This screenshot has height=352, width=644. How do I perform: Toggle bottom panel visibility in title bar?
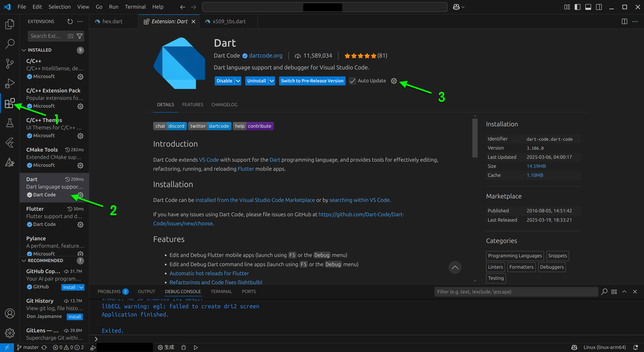pos(588,7)
